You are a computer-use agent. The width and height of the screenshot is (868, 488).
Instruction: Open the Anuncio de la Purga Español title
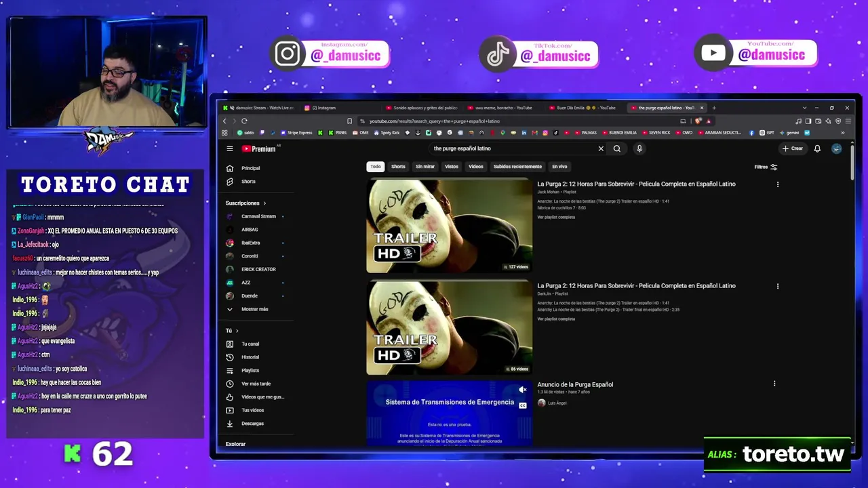click(575, 384)
